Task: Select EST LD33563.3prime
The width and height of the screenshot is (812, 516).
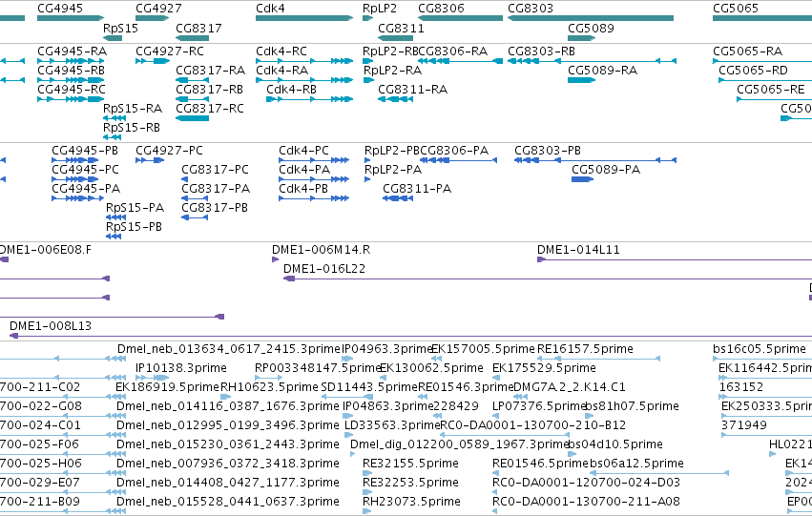Action: coord(347,435)
